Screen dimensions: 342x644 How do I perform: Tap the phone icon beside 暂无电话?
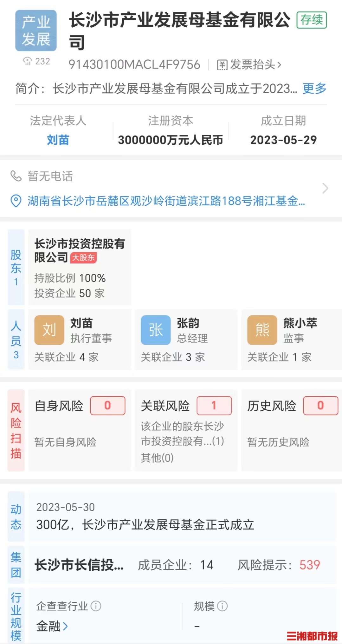point(16,176)
